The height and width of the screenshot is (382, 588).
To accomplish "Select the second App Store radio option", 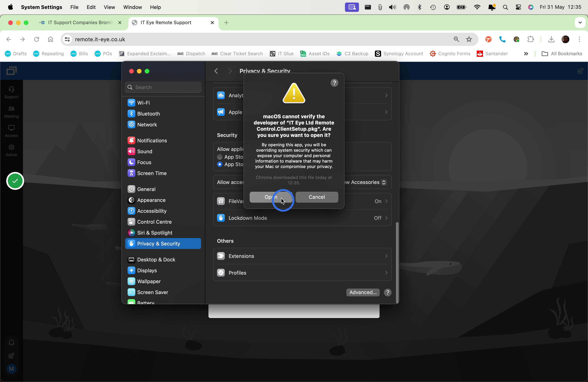I will click(220, 164).
